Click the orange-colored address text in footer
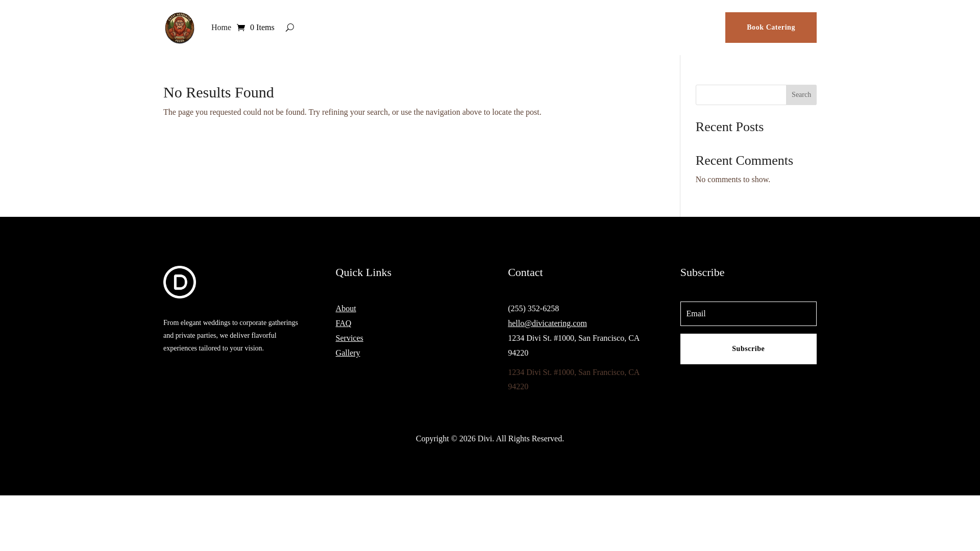The width and height of the screenshot is (980, 551). [x=574, y=380]
